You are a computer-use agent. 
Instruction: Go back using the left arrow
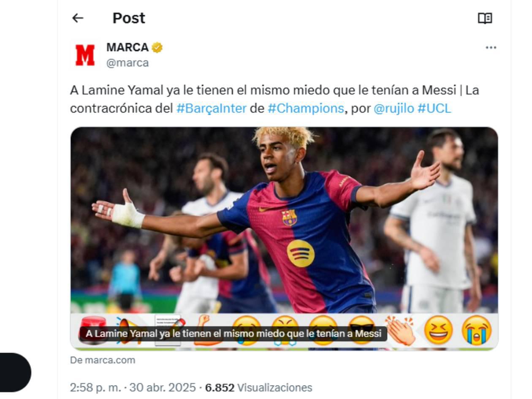click(78, 18)
